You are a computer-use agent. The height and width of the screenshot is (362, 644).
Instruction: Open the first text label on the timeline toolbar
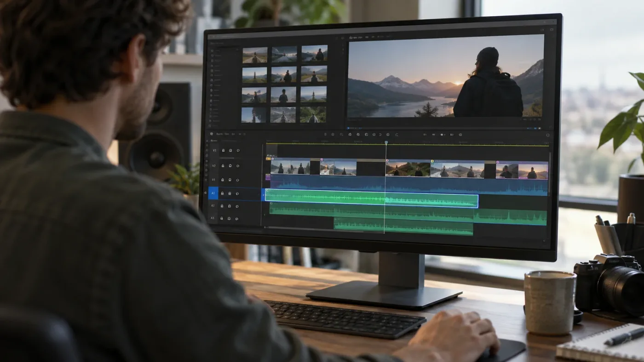[219, 134]
